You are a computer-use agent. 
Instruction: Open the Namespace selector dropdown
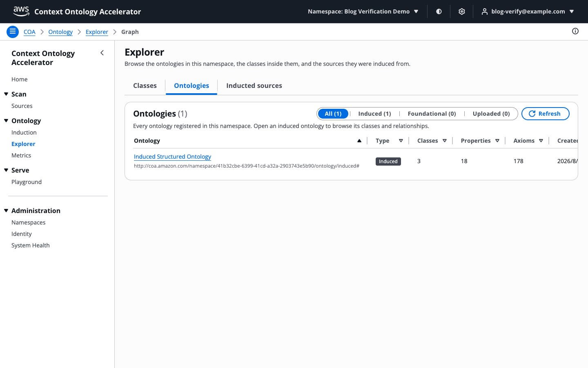[363, 11]
